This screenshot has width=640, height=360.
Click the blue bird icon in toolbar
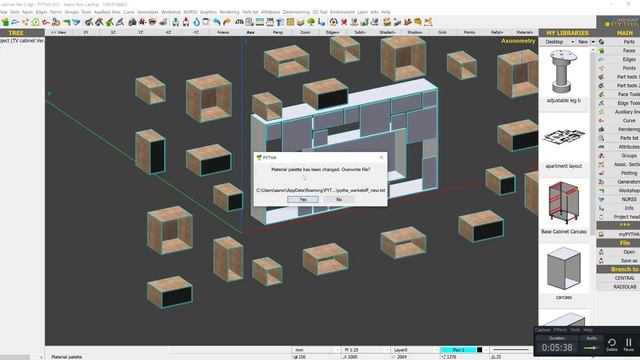click(76, 22)
